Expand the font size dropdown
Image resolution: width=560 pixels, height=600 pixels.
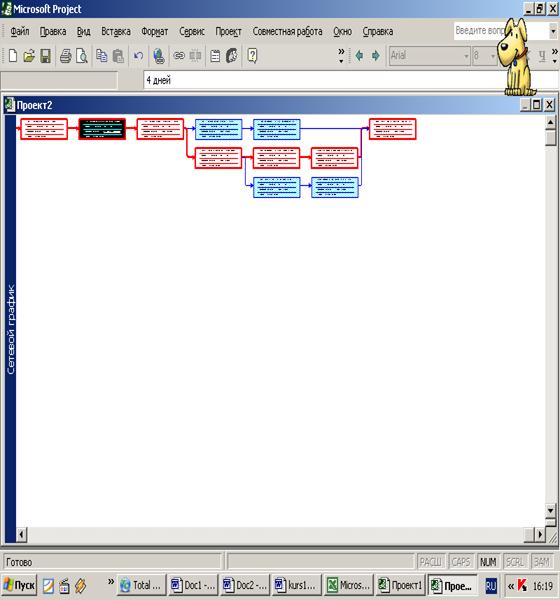click(493, 56)
